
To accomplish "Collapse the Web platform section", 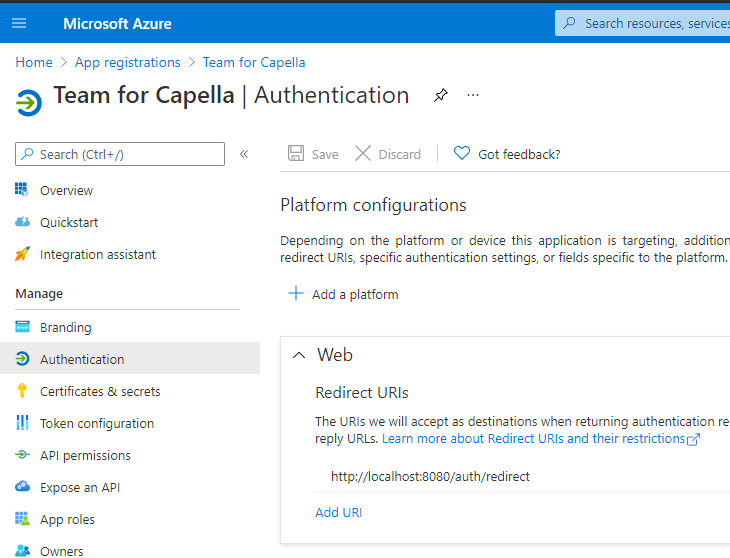I will tap(298, 355).
